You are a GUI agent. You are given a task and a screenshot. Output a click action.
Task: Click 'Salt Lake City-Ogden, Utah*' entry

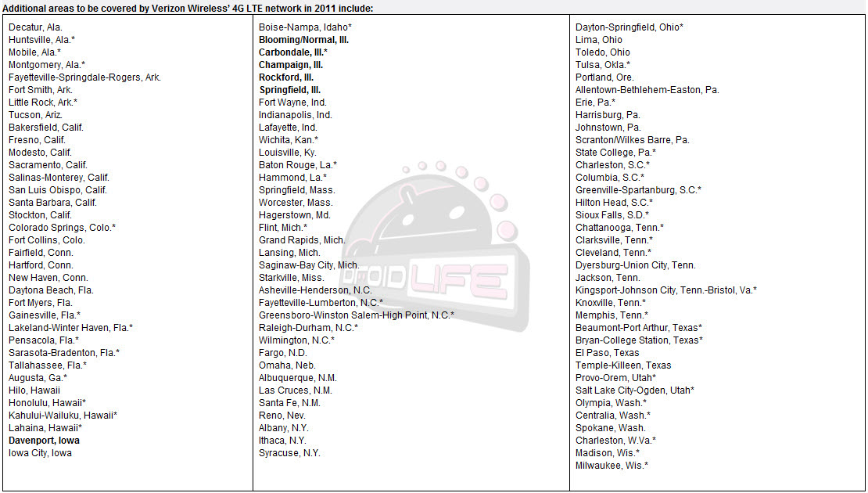(635, 390)
